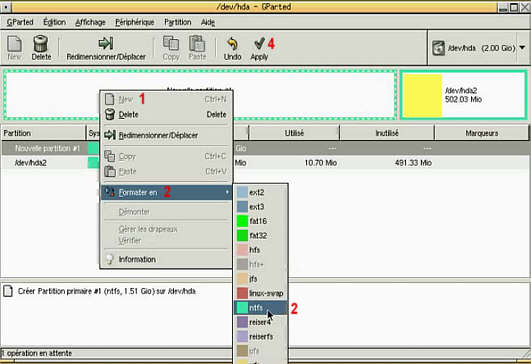Open the Périphérique menu

(135, 22)
